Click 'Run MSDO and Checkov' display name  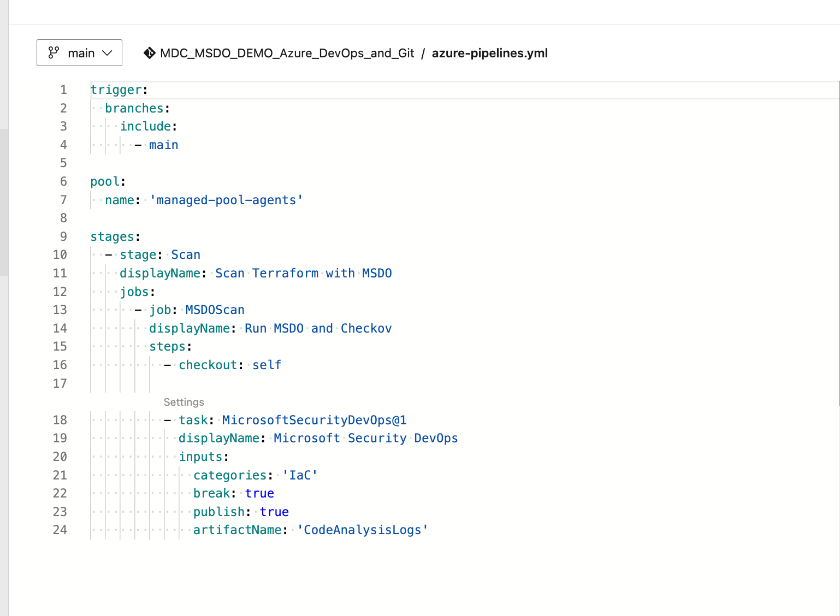pos(318,328)
